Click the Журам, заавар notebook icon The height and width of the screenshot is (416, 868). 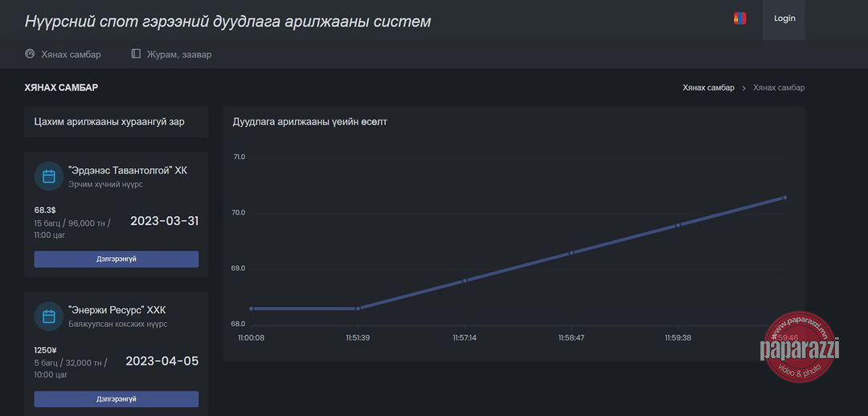[136, 55]
